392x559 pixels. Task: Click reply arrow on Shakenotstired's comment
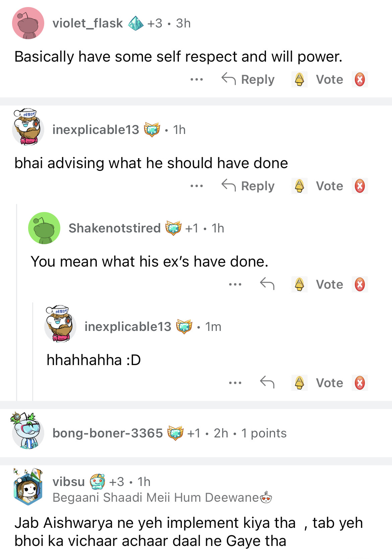click(x=267, y=284)
